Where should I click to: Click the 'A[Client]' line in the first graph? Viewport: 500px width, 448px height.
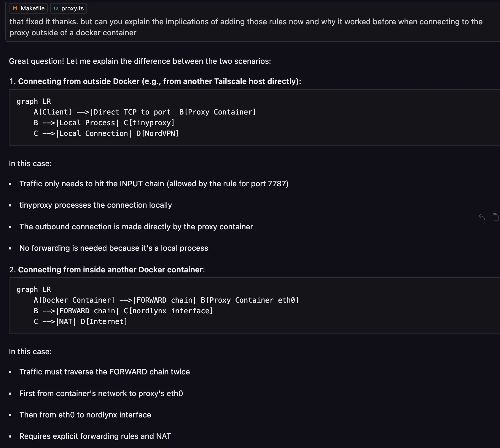point(144,112)
